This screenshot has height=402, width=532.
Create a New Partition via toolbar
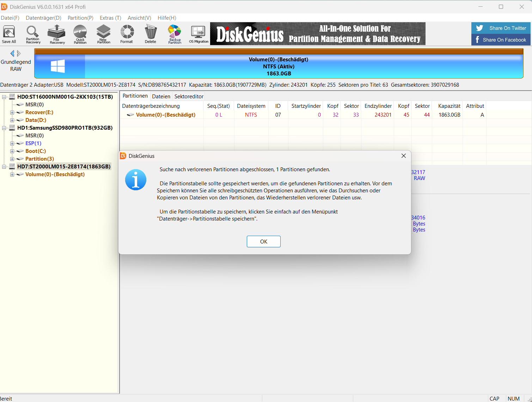[x=104, y=35]
